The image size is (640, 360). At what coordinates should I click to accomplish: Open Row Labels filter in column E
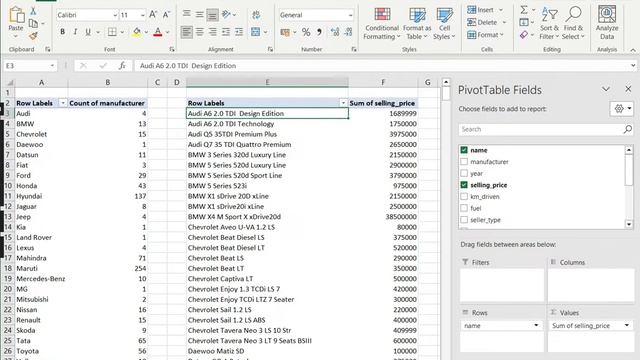tap(343, 103)
